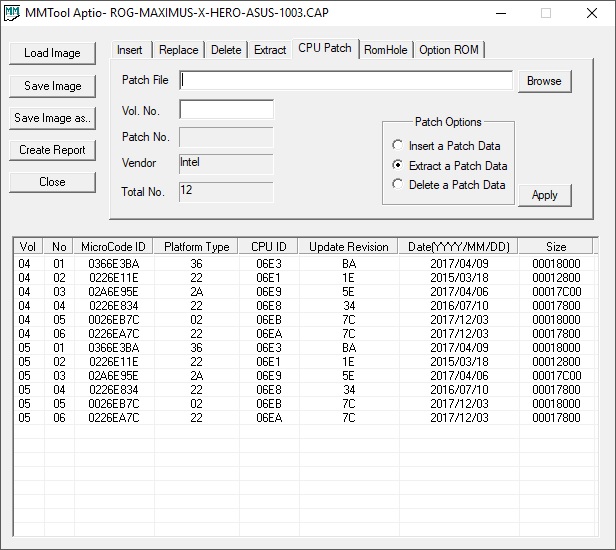
Task: Apply the selected patch option
Action: [x=544, y=195]
